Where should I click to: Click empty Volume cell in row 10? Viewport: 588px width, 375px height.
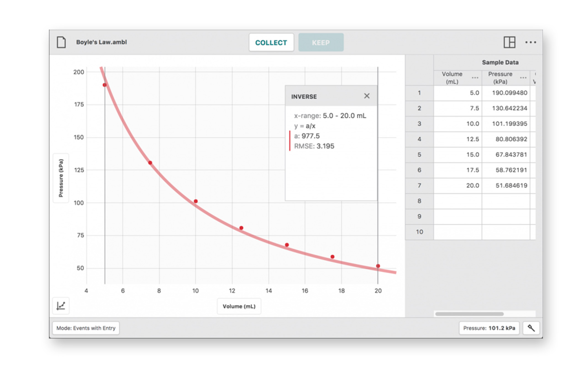(x=458, y=232)
